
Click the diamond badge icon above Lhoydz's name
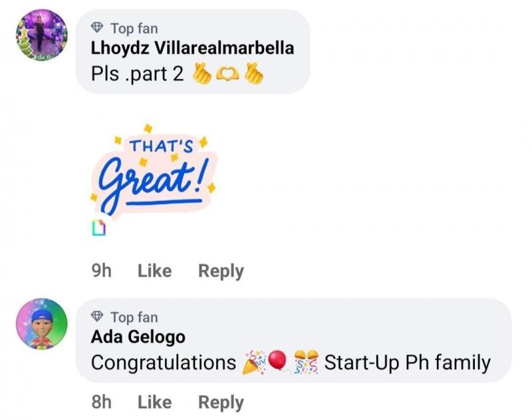98,28
